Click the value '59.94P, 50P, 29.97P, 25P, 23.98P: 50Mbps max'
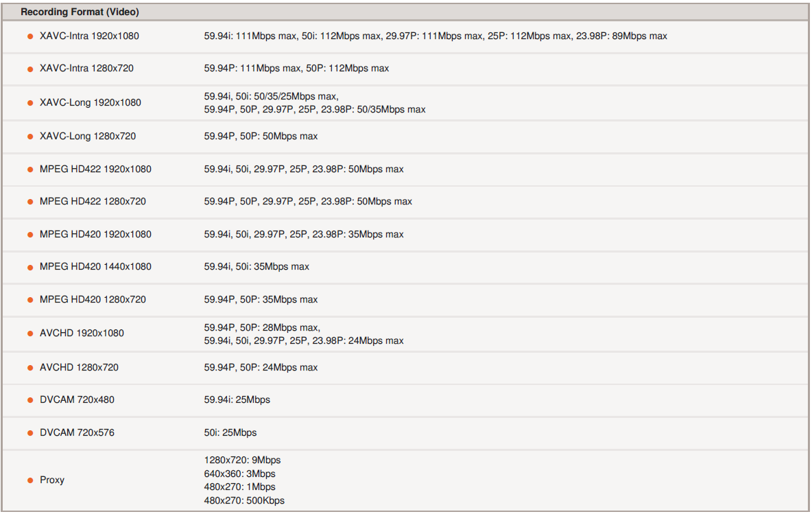The image size is (812, 514). pyautogui.click(x=308, y=201)
